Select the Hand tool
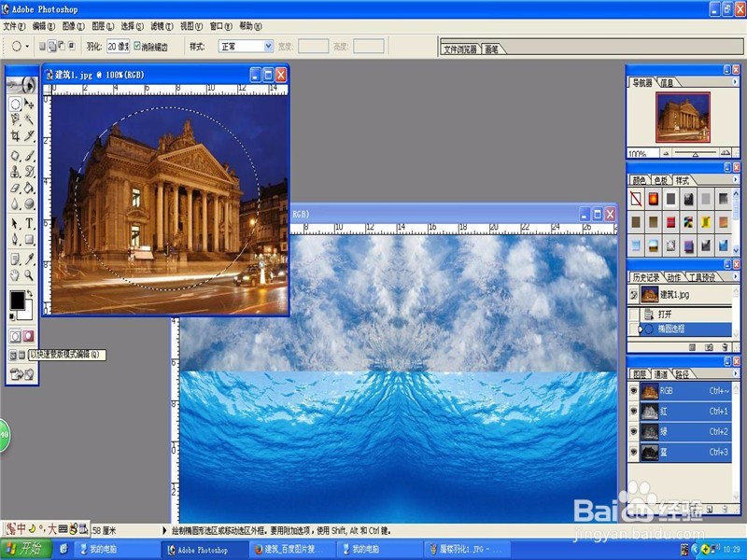This screenshot has height=560, width=747. coord(15,274)
